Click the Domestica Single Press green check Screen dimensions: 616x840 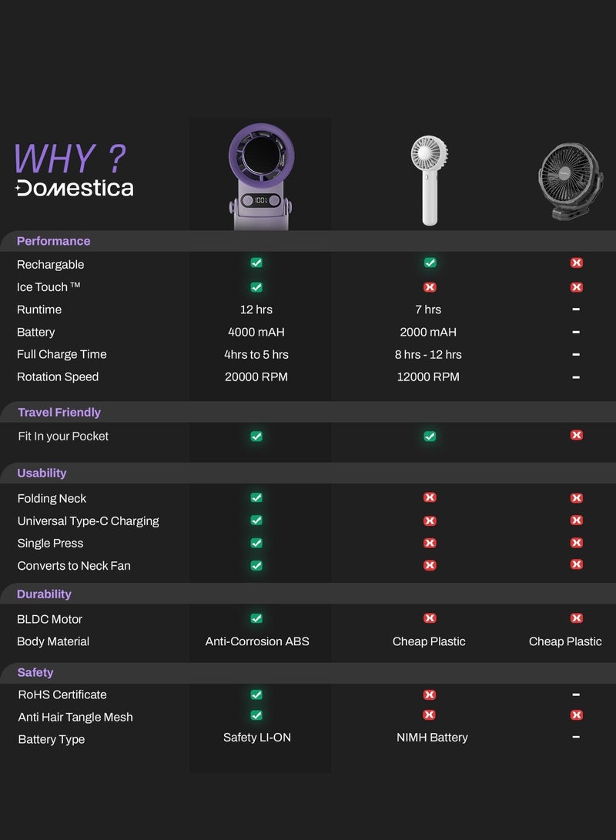click(x=256, y=543)
